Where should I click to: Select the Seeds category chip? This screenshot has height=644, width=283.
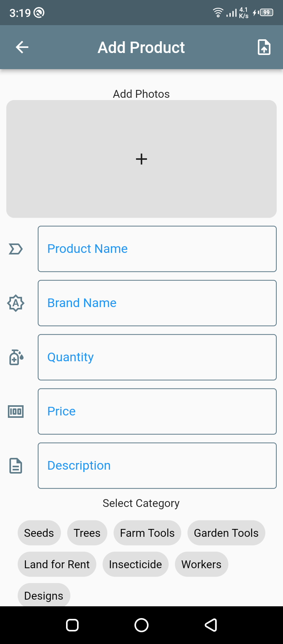pyautogui.click(x=39, y=532)
